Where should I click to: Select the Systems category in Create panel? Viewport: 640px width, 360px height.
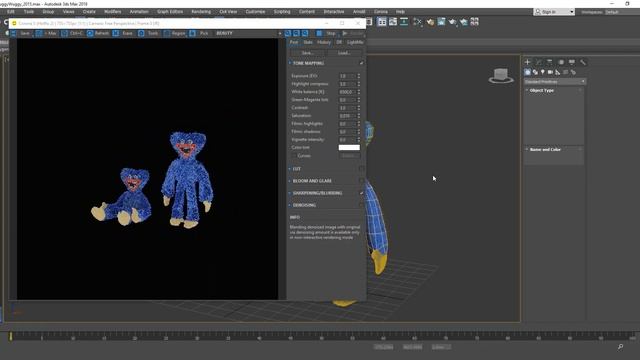pos(573,72)
